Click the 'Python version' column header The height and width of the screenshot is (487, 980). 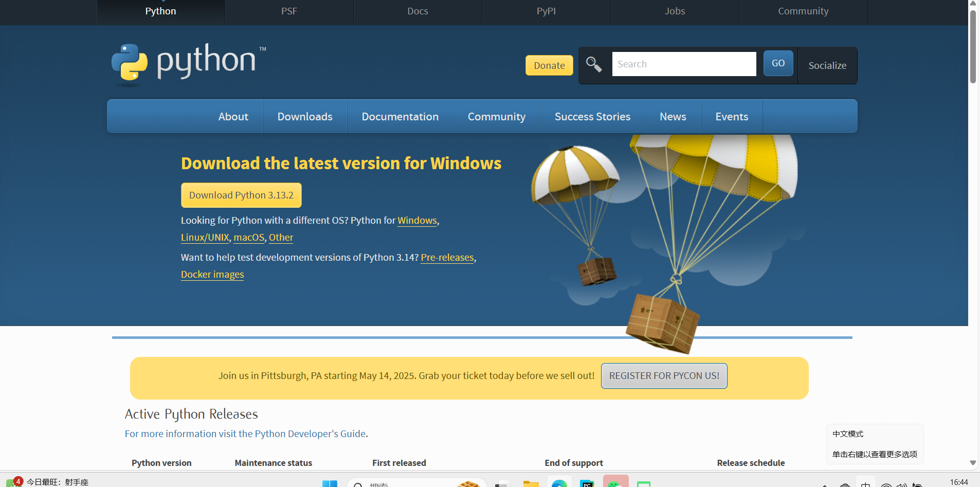tap(161, 463)
